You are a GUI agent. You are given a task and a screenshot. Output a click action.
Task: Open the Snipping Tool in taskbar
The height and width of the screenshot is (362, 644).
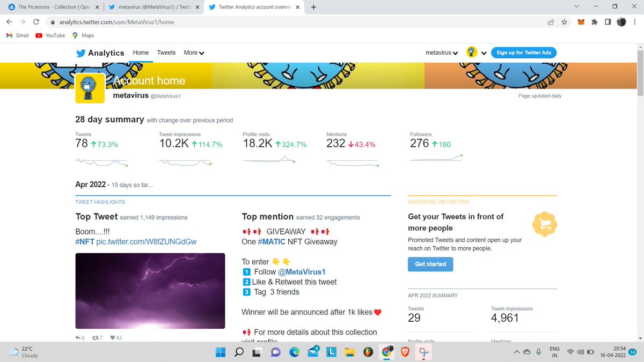point(423,352)
